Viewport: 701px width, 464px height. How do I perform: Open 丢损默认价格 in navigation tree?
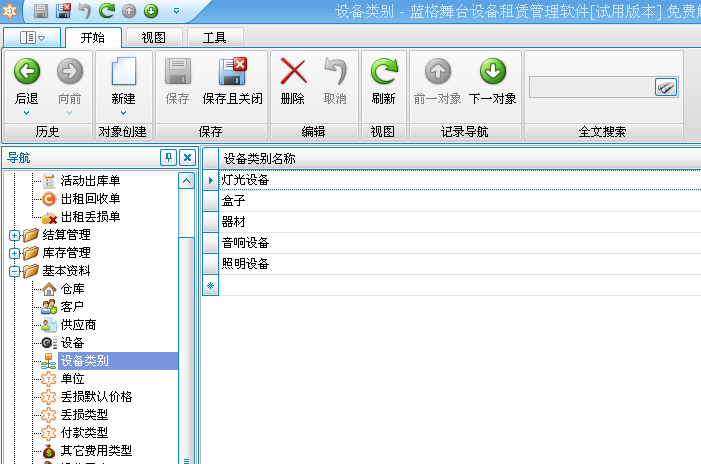coord(96,397)
